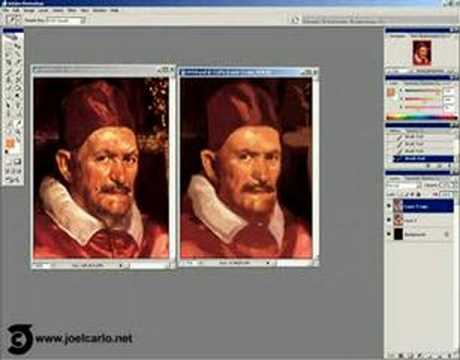
Task: Click the delete layer trash icon
Action: tap(450, 356)
